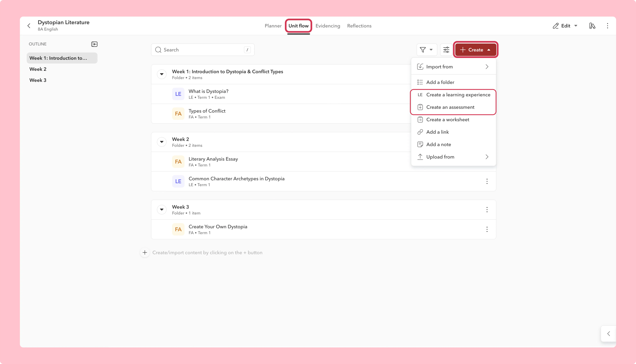Expand the collapsed right side panel

[x=608, y=333]
